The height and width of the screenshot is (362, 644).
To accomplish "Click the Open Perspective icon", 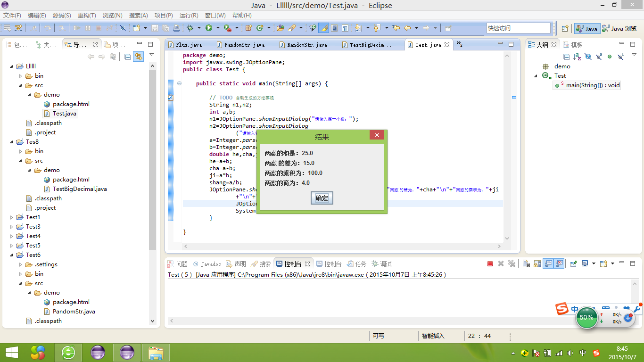I will (565, 28).
